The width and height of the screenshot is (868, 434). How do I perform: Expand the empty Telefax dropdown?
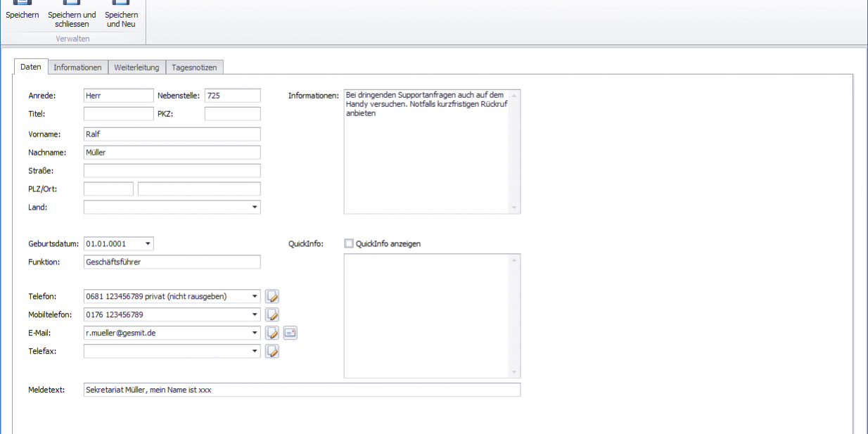254,352
